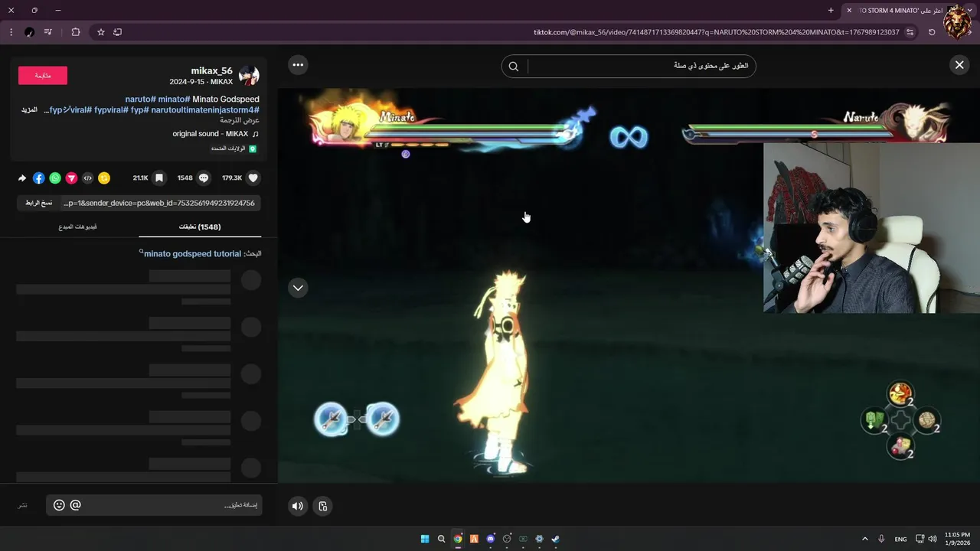Bookmark this page with the star

pyautogui.click(x=100, y=32)
